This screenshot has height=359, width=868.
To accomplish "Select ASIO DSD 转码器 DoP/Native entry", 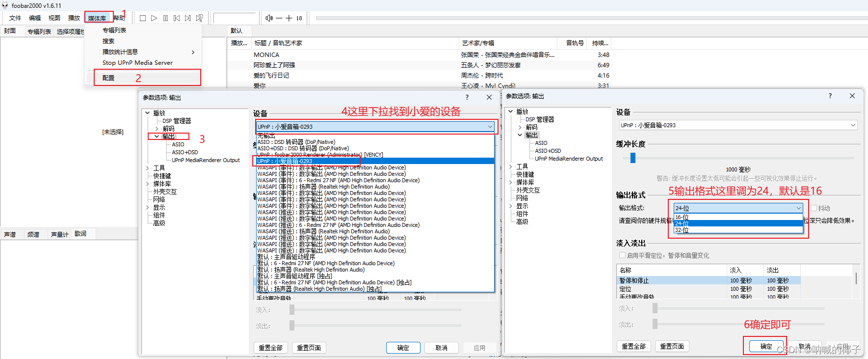I will (375, 142).
